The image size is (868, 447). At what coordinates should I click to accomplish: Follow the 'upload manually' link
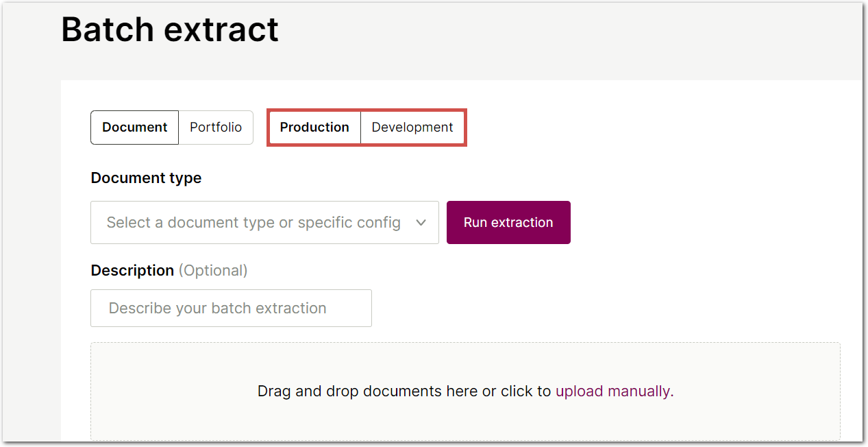[613, 391]
